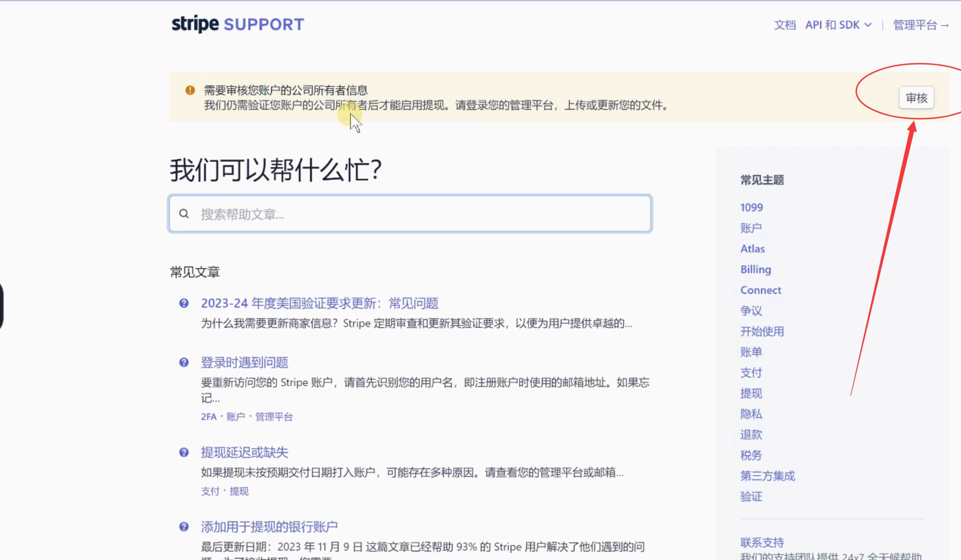Select topic 1099 in 常见主题

click(751, 207)
